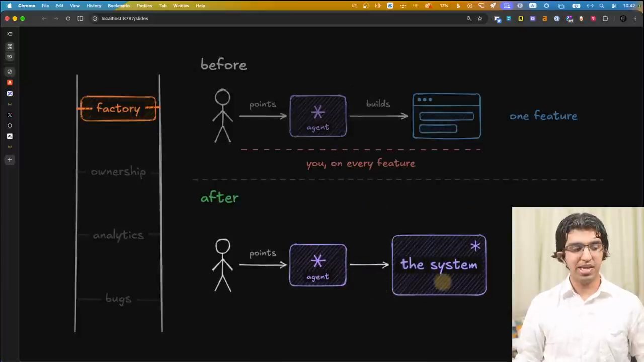Click the "you, on every feature" text
Screen dimensions: 644x362
361,163
